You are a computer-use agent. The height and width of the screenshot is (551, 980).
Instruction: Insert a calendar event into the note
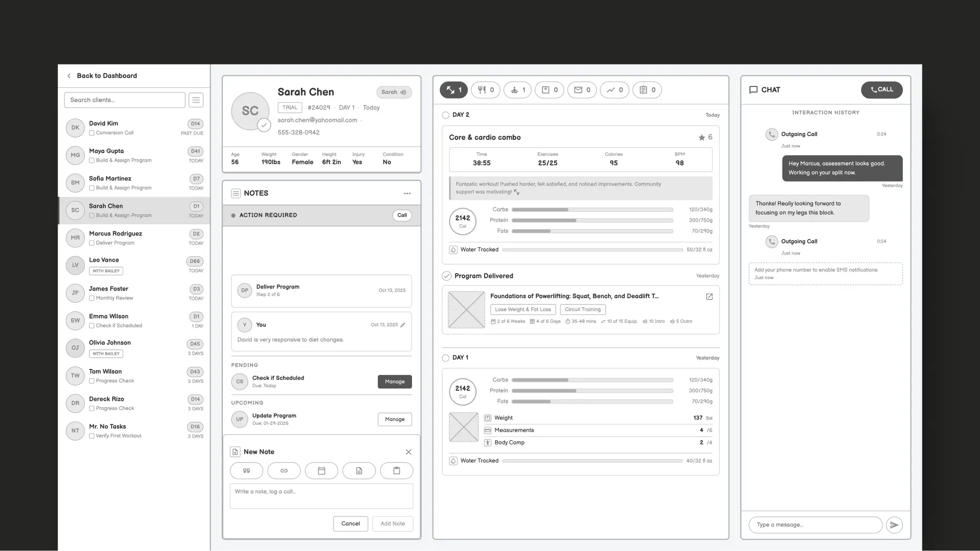(x=322, y=471)
